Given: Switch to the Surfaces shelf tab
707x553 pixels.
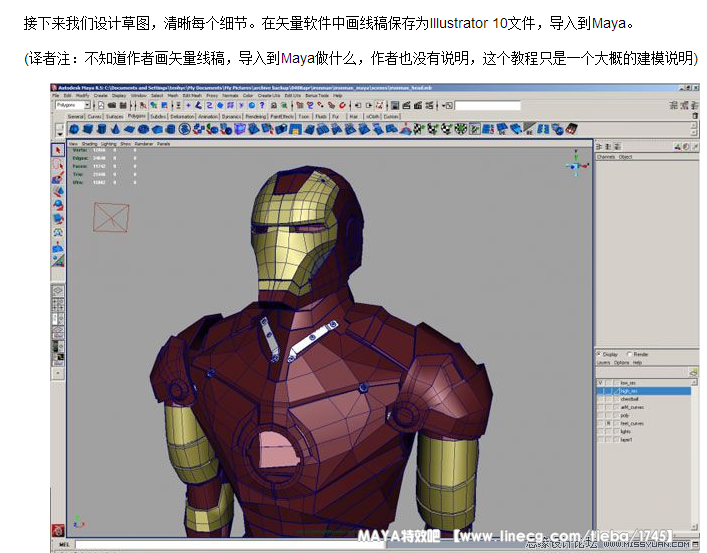Looking at the screenshot, I should [115, 116].
